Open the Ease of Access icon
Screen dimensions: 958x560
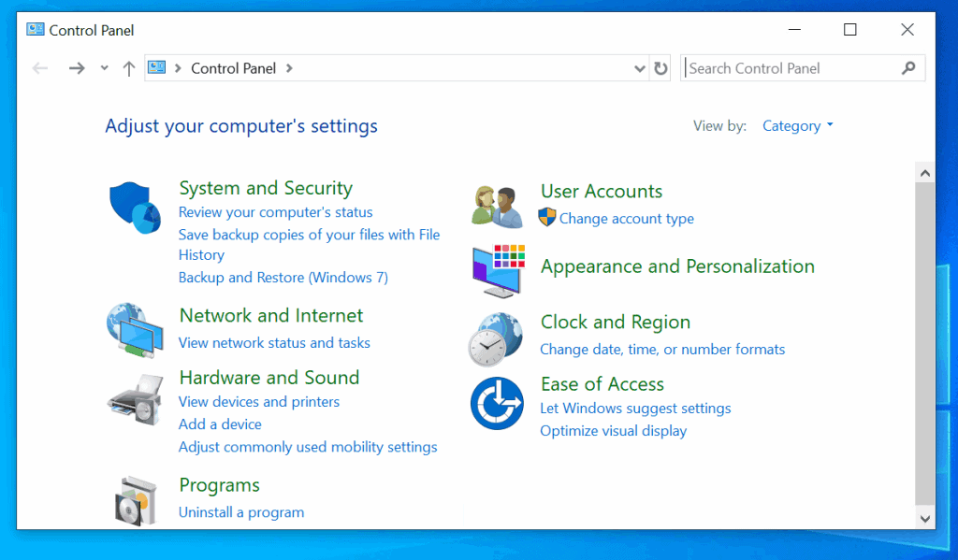(497, 404)
